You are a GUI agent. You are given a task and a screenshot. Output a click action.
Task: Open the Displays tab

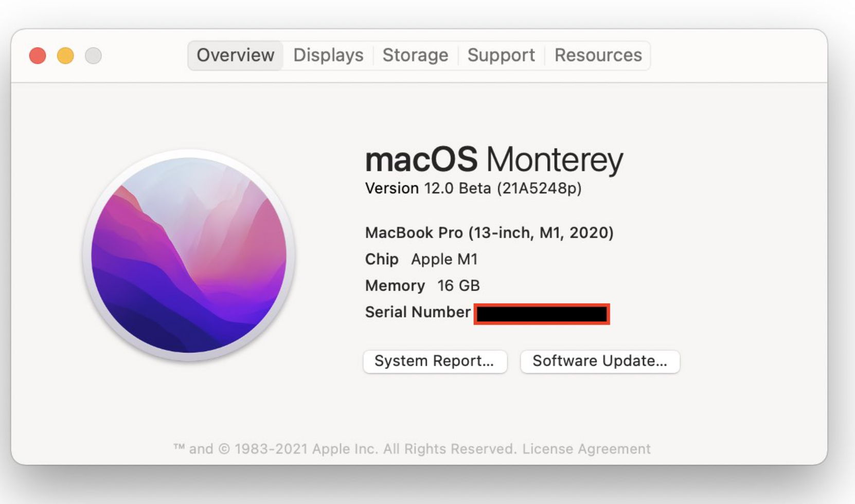click(x=328, y=55)
